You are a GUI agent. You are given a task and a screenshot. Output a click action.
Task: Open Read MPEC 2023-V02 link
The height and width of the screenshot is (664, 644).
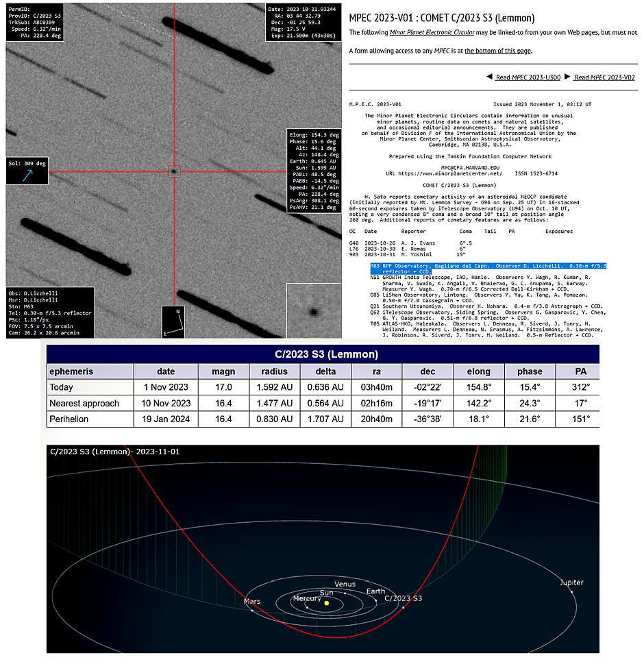(x=605, y=77)
